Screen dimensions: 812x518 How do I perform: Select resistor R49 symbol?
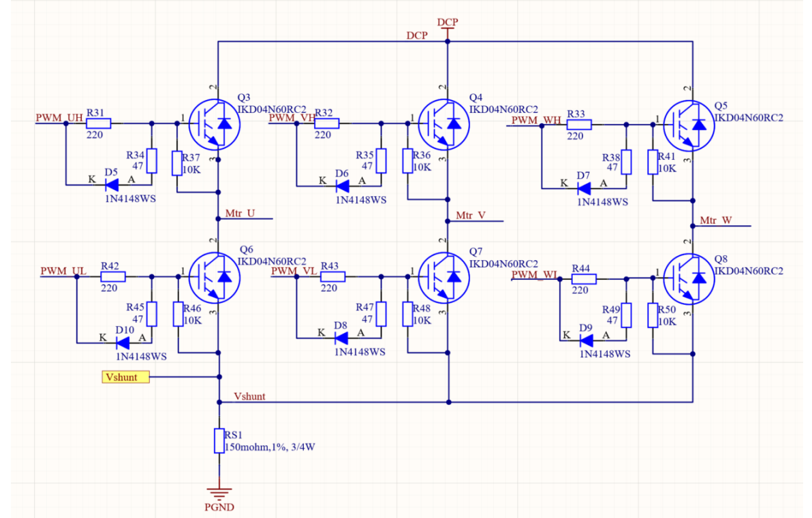[x=626, y=315]
